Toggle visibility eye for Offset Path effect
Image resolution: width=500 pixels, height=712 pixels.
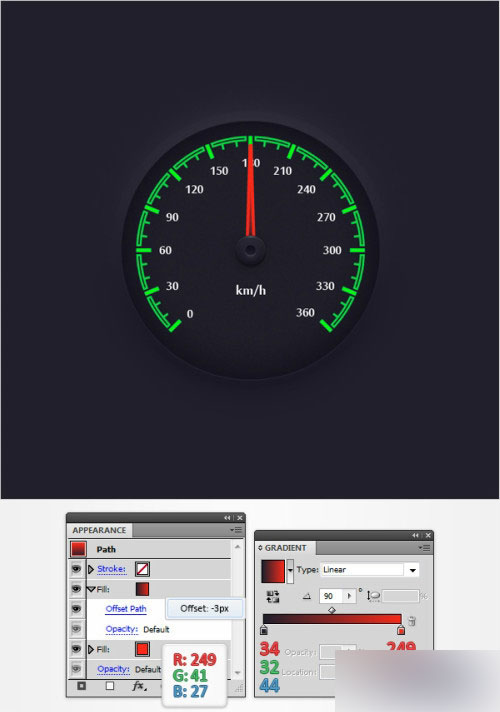[x=76, y=608]
